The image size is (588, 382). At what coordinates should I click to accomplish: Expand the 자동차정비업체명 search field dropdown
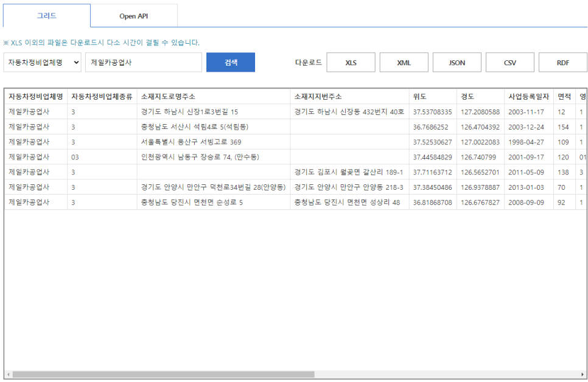(x=43, y=62)
